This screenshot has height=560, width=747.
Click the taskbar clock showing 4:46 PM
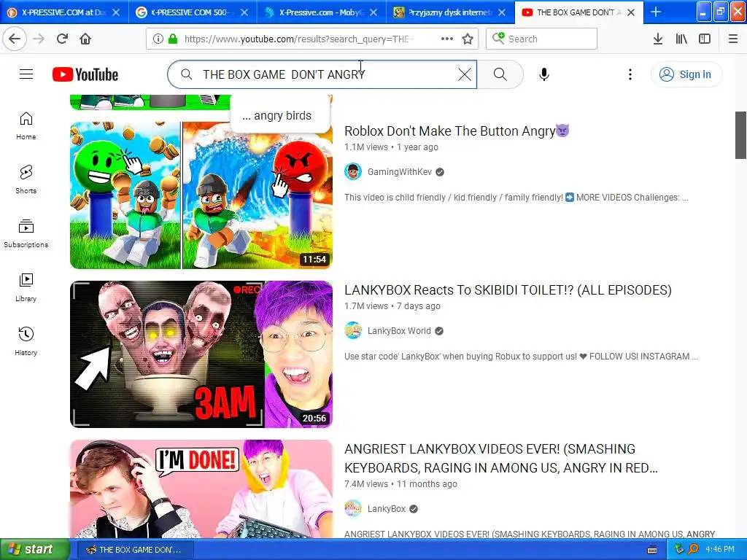[x=720, y=549]
